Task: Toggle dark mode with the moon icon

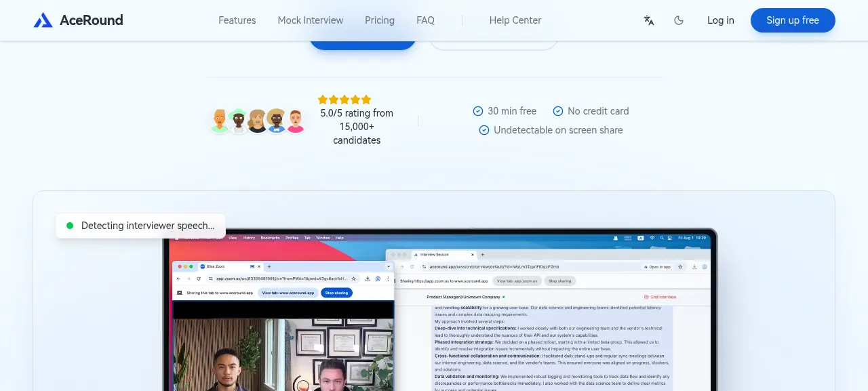Action: tap(679, 20)
